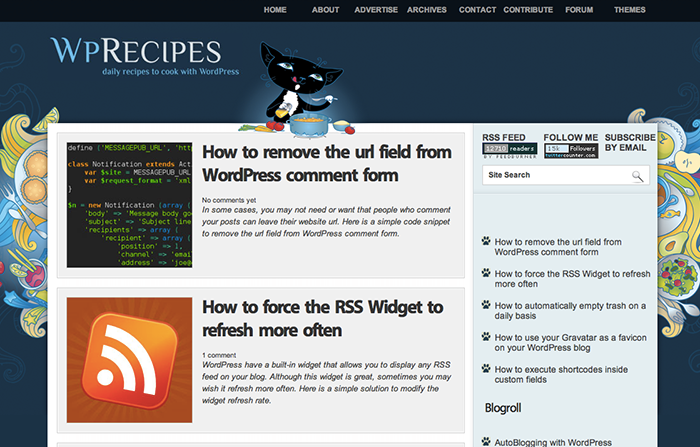Open the code snippet post thumbnail

point(129,204)
